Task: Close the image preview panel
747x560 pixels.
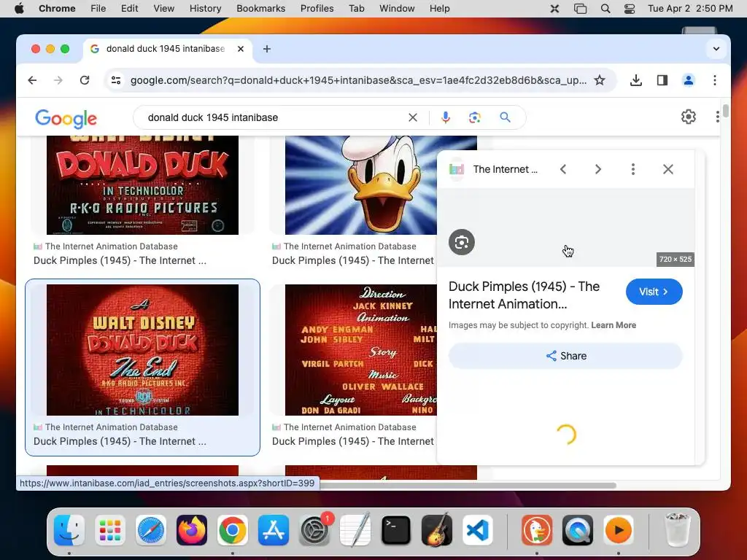Action: 668,169
